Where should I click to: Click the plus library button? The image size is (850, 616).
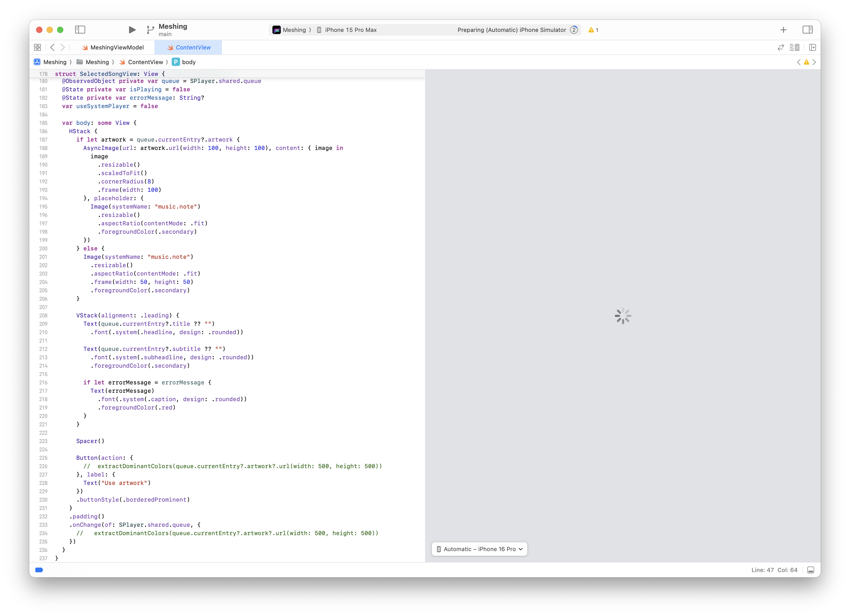point(783,30)
